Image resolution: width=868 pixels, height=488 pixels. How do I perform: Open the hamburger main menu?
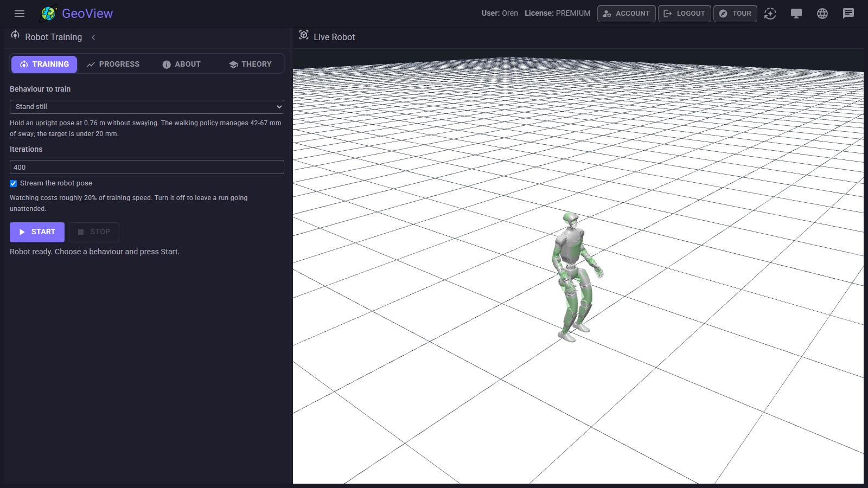tap(20, 14)
